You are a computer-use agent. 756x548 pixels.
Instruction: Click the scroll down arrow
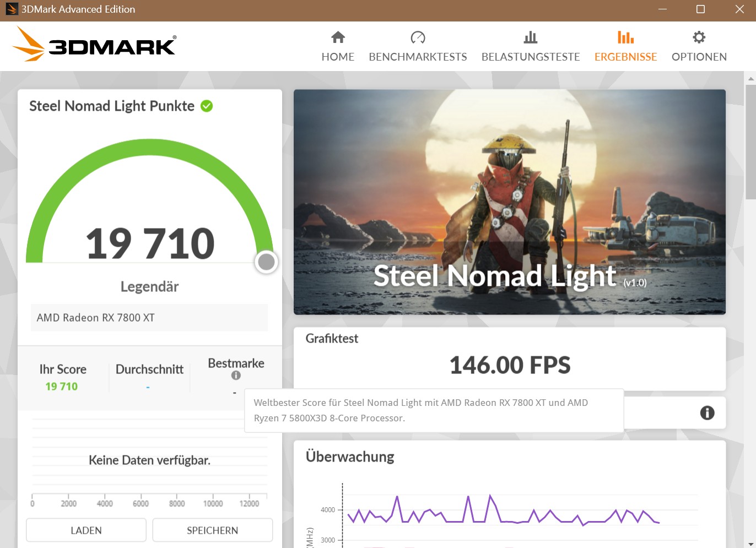tap(750, 544)
